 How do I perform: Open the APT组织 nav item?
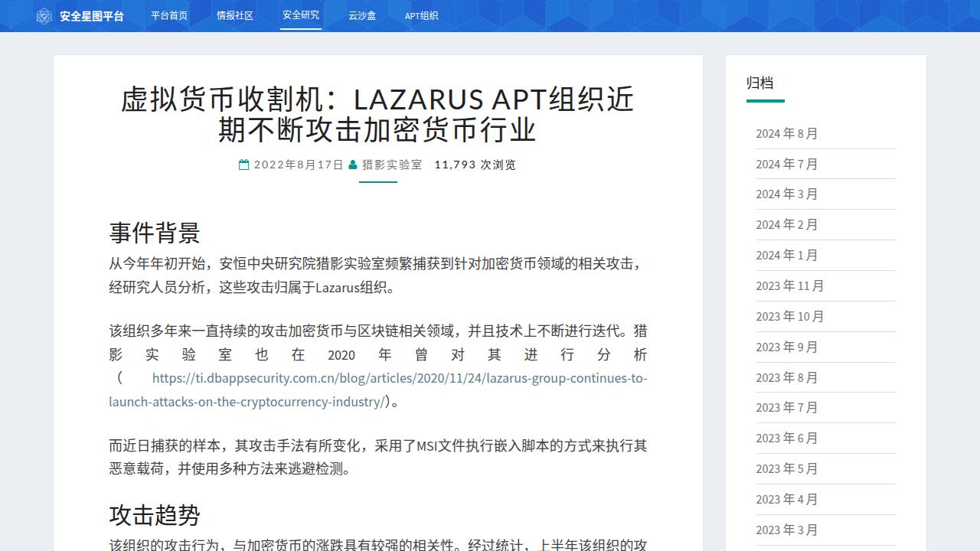(x=422, y=15)
